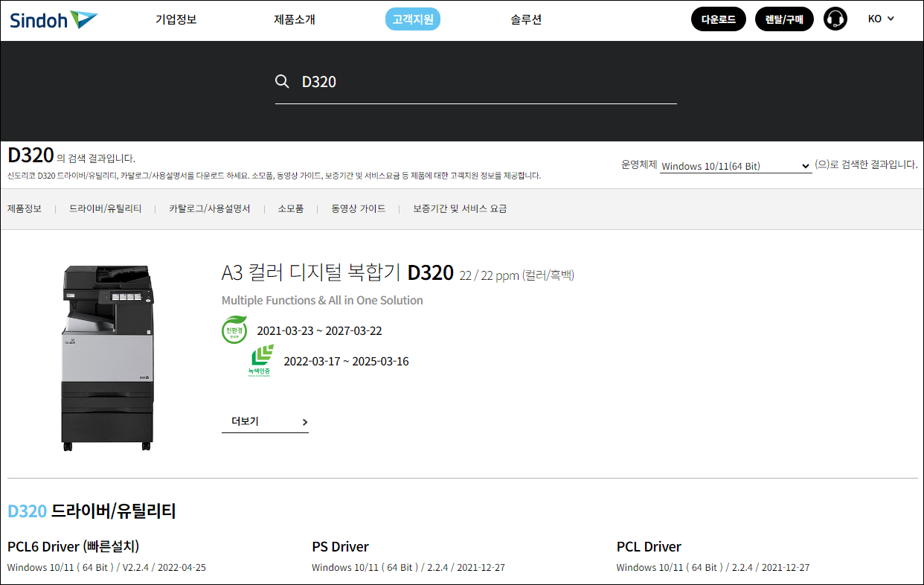
Task: Open the 운영체제 Windows 10/11 dropdown
Action: (735, 165)
